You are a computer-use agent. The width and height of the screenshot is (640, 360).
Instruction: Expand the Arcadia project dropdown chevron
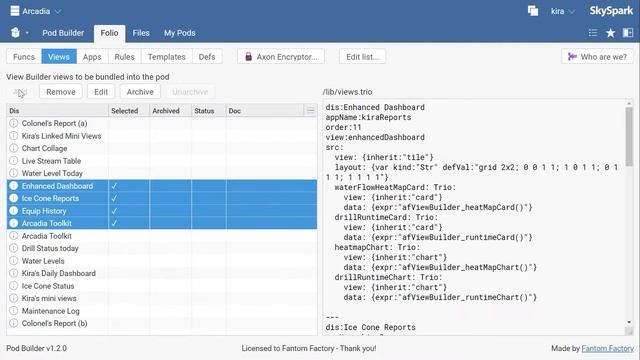pos(58,11)
